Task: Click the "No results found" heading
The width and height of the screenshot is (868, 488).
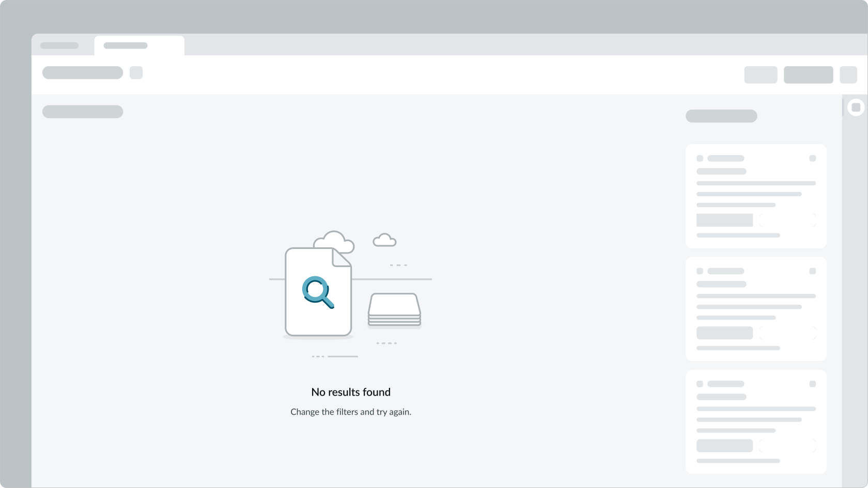Action: click(x=351, y=392)
